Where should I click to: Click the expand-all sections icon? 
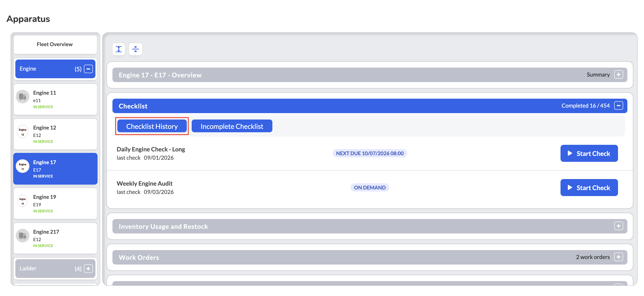point(119,49)
